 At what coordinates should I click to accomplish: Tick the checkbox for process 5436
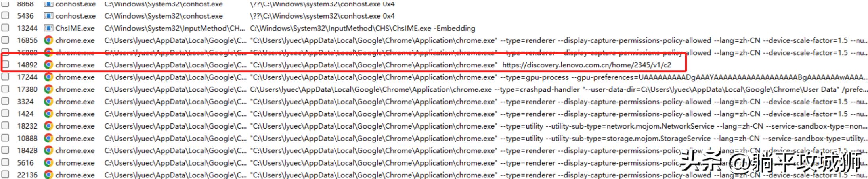[x=5, y=15]
